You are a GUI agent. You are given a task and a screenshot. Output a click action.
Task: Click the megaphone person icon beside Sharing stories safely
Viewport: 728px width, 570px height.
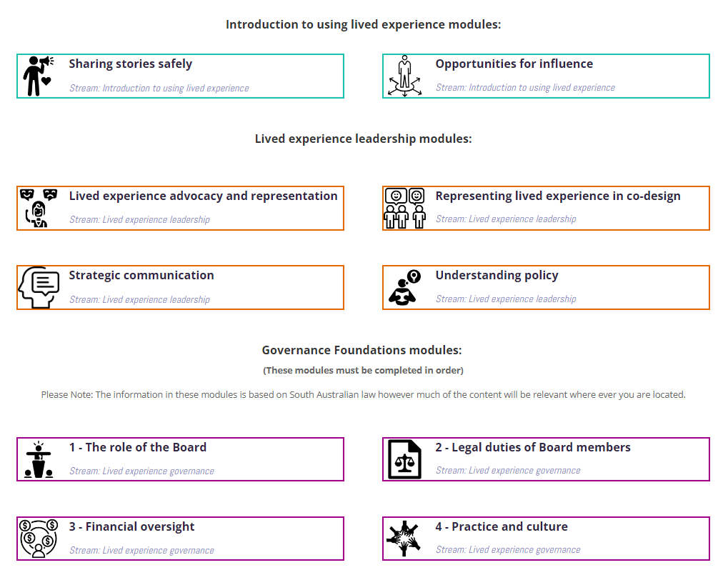point(37,76)
